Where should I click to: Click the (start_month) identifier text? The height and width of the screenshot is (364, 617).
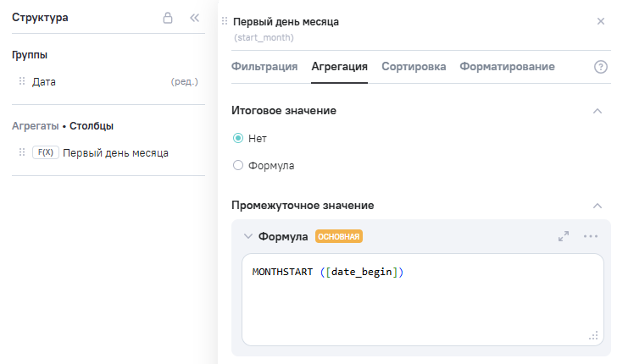(x=264, y=37)
